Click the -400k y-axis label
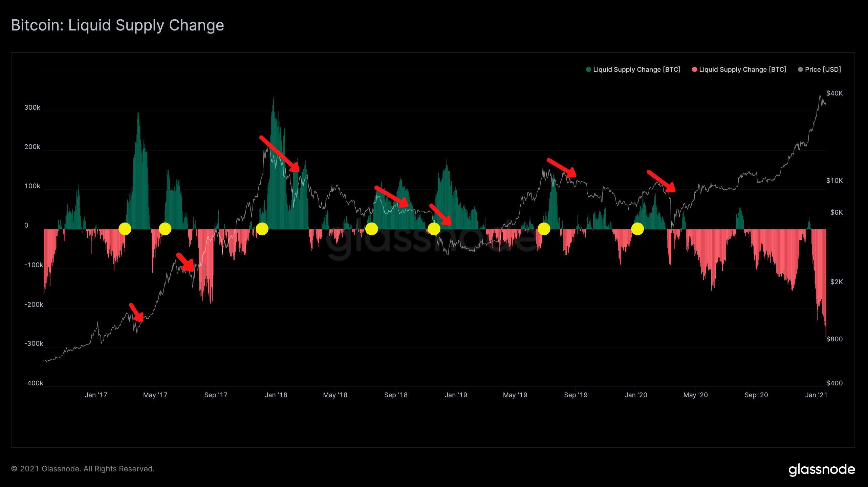Viewport: 868px width, 487px height. point(34,383)
